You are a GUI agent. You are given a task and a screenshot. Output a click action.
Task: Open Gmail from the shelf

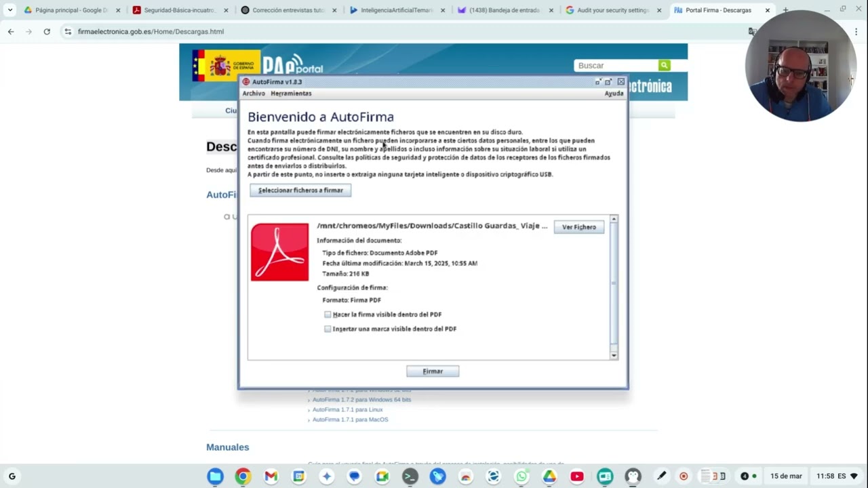pyautogui.click(x=271, y=476)
